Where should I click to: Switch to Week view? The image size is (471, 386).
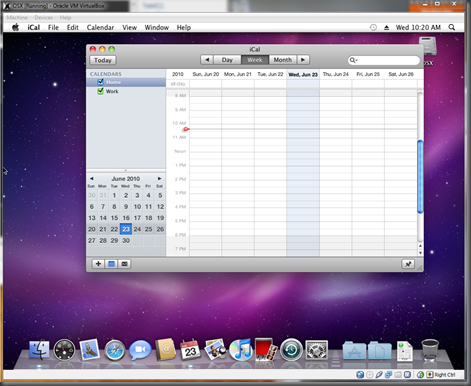(255, 60)
